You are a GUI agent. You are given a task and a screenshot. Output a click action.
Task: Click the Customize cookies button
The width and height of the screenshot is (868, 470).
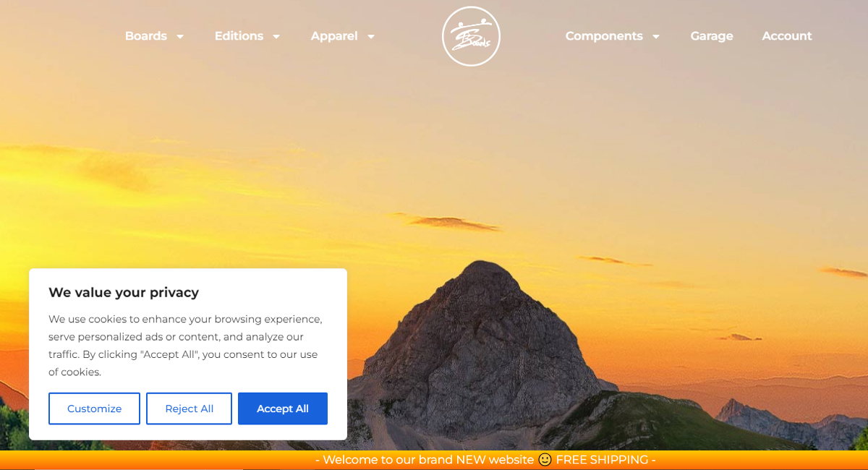point(94,409)
